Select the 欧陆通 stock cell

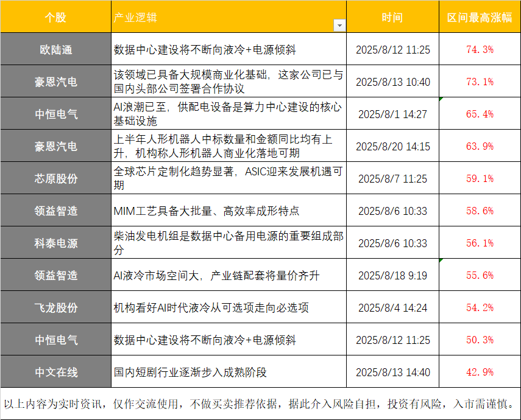point(56,49)
